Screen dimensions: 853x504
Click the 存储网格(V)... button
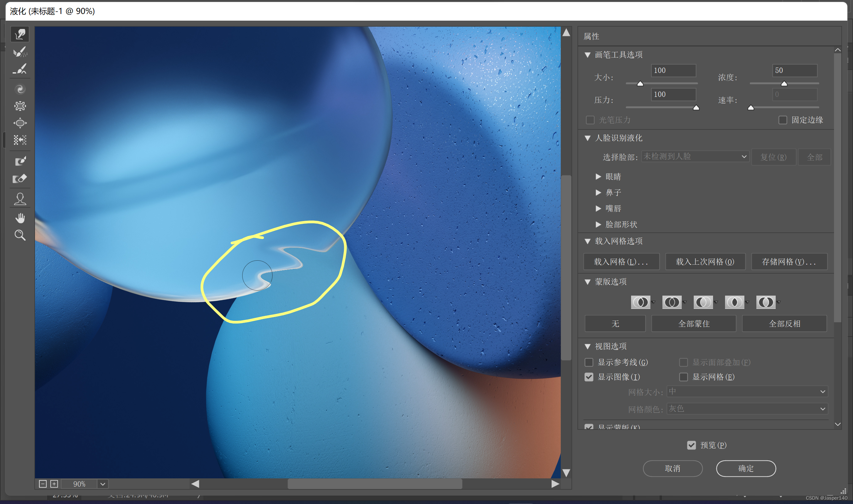[x=789, y=262]
